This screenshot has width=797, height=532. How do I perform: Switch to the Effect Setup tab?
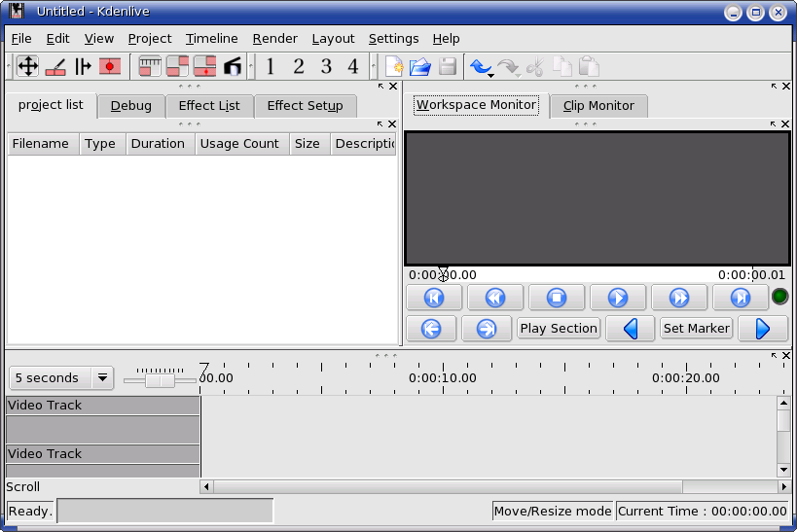[x=305, y=106]
